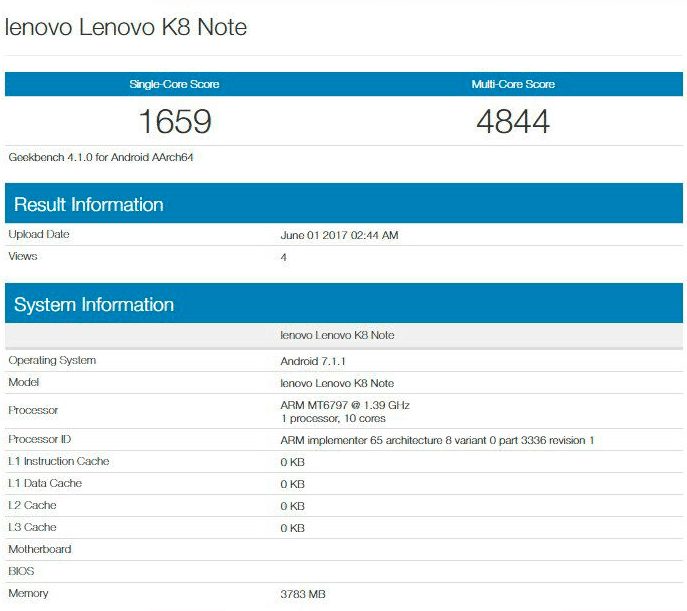Click the Result Information section header
Viewport: 687px width, 611px height.
pyautogui.click(x=88, y=205)
